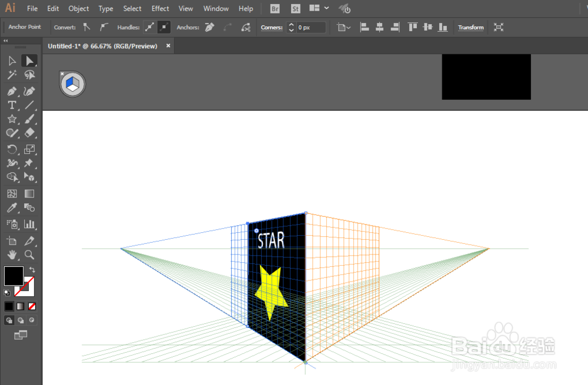Expand the workspace layout dropdown arrow
The image size is (588, 385).
[326, 8]
